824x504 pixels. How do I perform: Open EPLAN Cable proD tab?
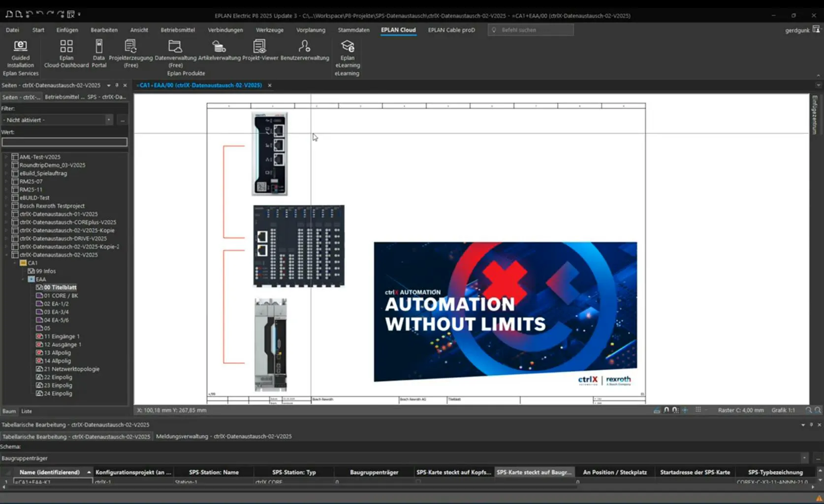coord(451,30)
